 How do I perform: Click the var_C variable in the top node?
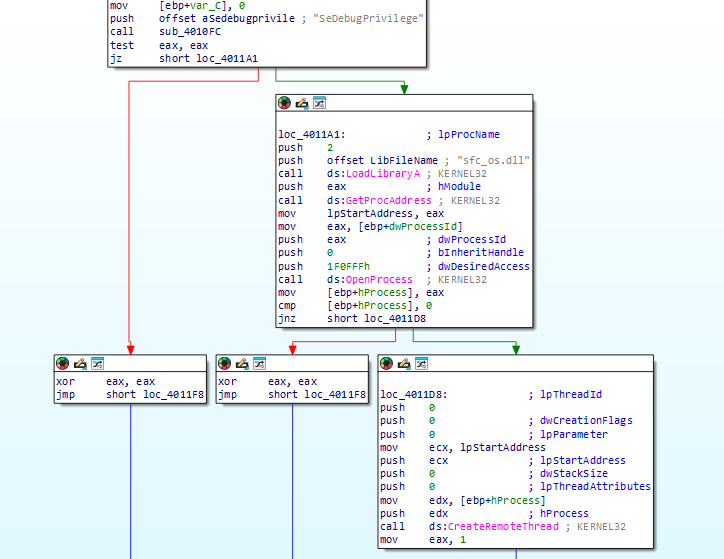204,6
